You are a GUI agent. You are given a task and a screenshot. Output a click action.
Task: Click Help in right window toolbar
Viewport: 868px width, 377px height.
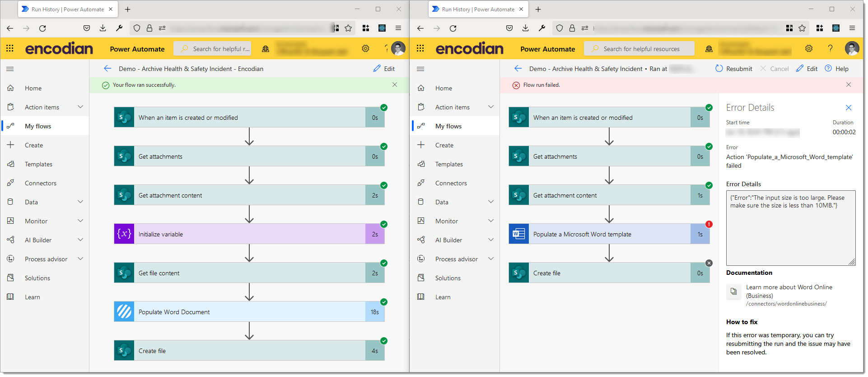pos(837,69)
